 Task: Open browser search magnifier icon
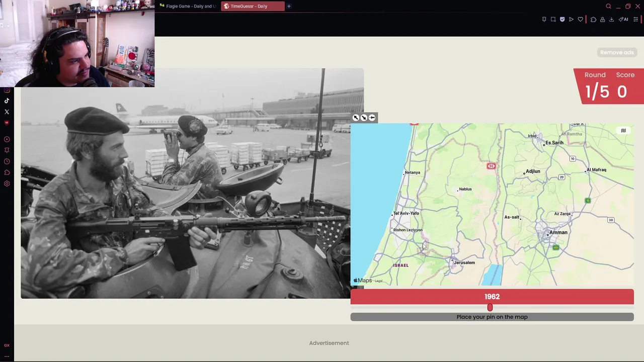[608, 6]
